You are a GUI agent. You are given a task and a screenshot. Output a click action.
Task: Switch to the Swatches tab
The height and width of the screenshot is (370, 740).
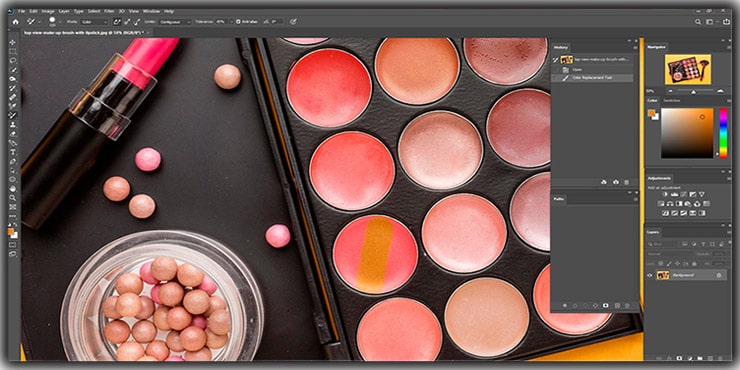[x=672, y=101]
